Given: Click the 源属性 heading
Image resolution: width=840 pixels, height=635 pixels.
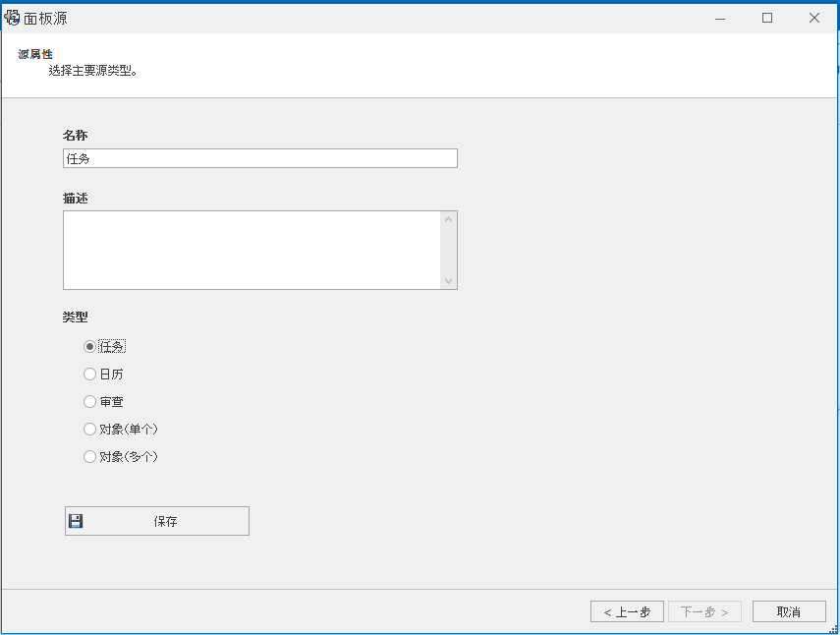Looking at the screenshot, I should tap(35, 54).
